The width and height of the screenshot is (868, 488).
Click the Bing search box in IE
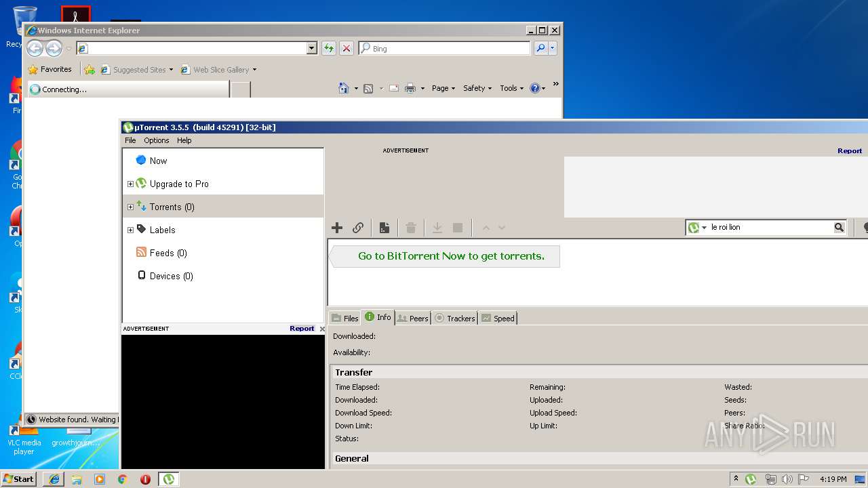[x=444, y=48]
